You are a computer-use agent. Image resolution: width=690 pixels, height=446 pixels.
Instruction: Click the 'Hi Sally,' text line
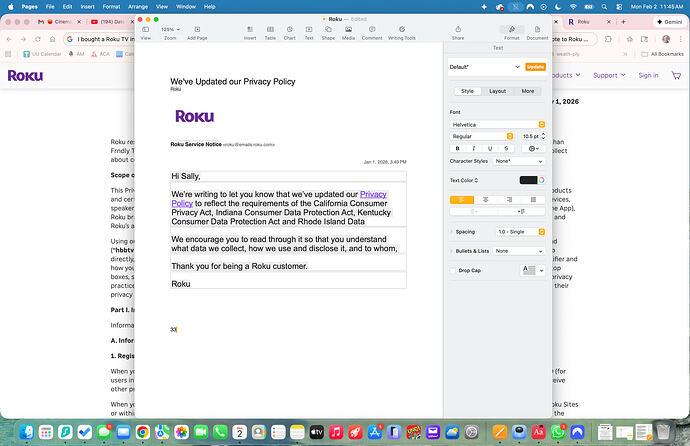click(186, 176)
